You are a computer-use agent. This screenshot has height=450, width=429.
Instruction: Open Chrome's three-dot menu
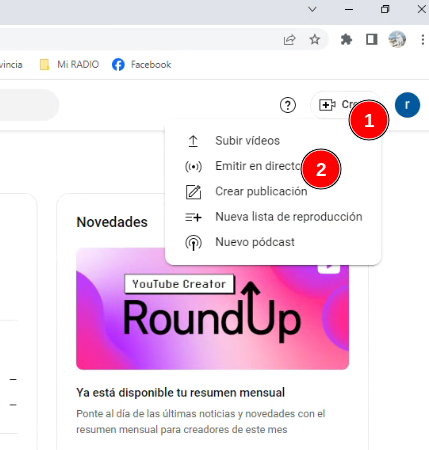[x=422, y=40]
